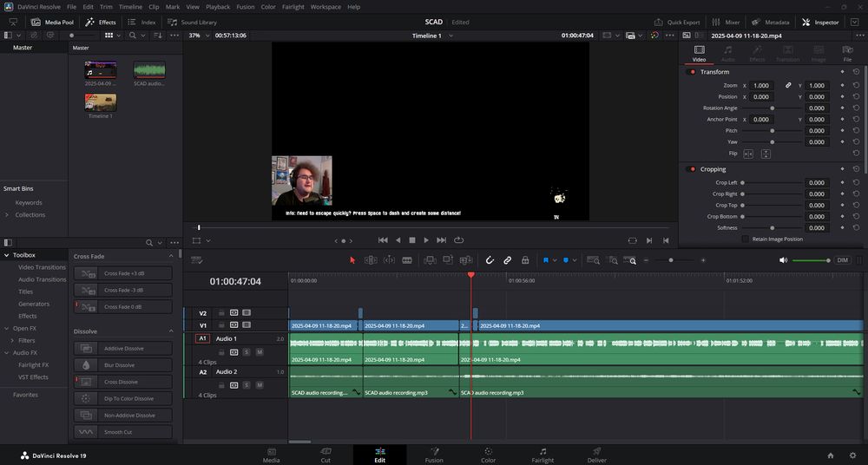868x465 pixels.
Task: Mute the monitor speaker volume icon
Action: pos(783,260)
